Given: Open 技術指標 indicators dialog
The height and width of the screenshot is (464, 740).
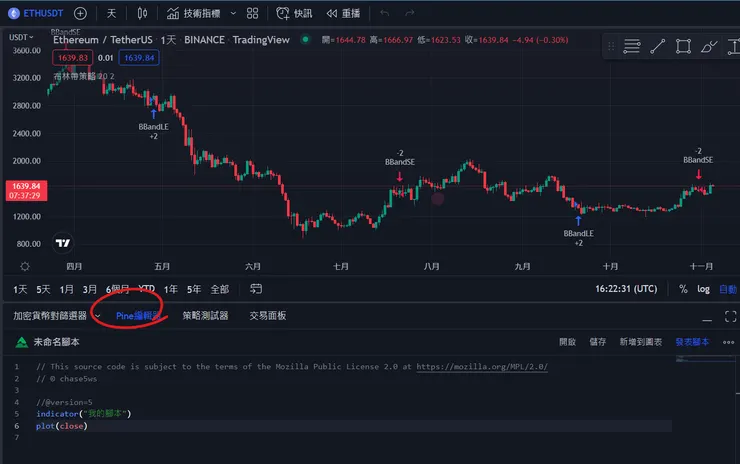Looking at the screenshot, I should point(193,13).
